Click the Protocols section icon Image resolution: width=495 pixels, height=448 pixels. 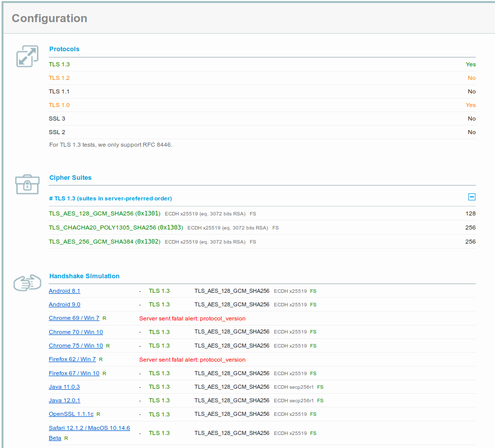[27, 56]
